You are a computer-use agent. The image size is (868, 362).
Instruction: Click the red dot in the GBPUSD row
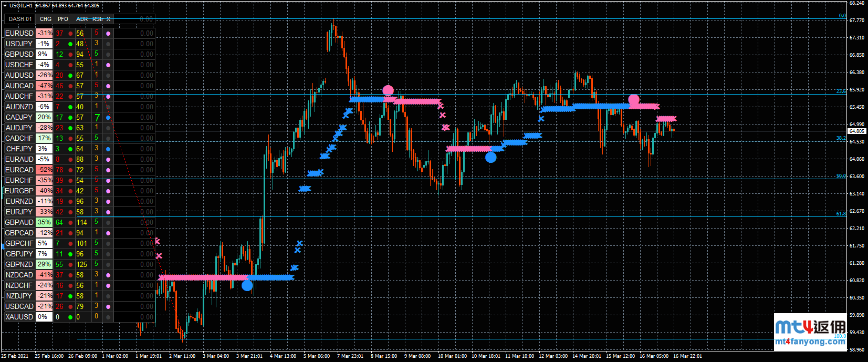point(70,54)
